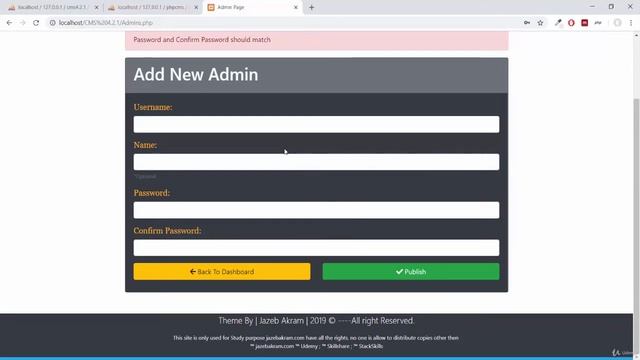Minimize the browser window
This screenshot has width=640, height=360.
click(592, 7)
